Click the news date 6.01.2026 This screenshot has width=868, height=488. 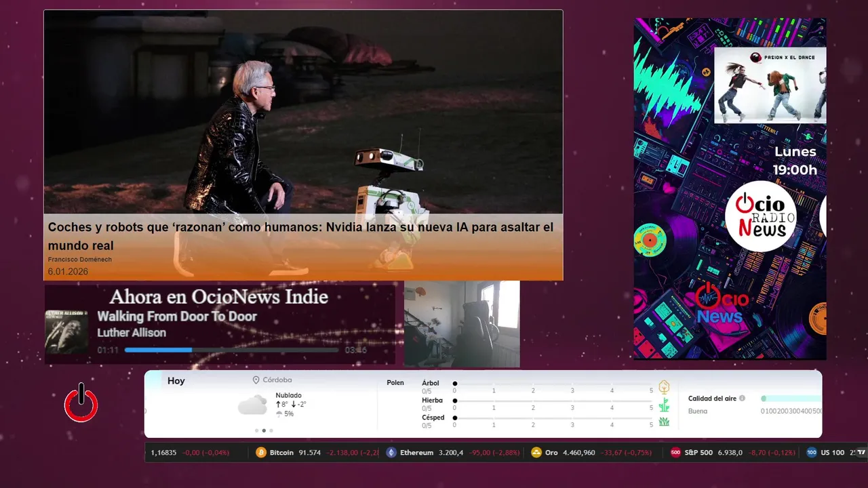(x=68, y=272)
